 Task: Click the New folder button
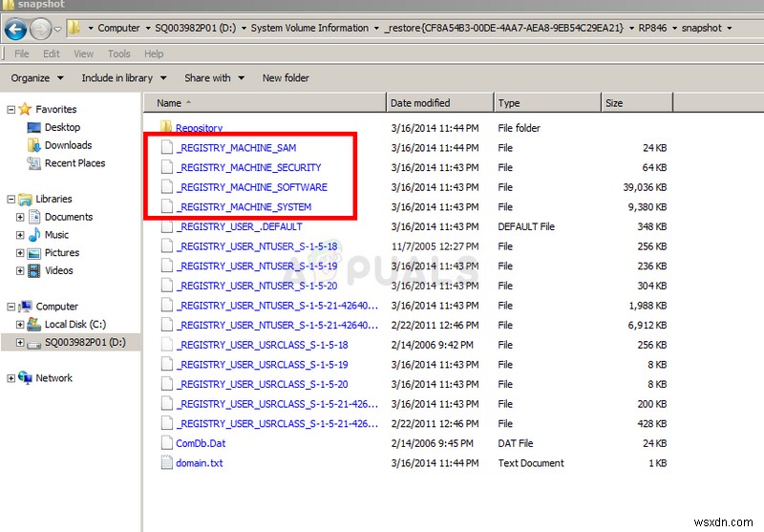[x=286, y=78]
